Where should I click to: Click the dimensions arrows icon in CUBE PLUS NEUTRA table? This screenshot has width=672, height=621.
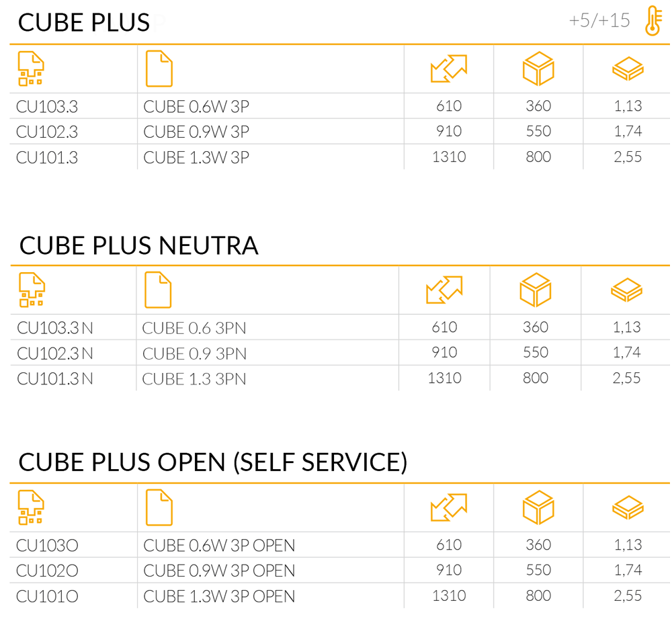pyautogui.click(x=444, y=290)
